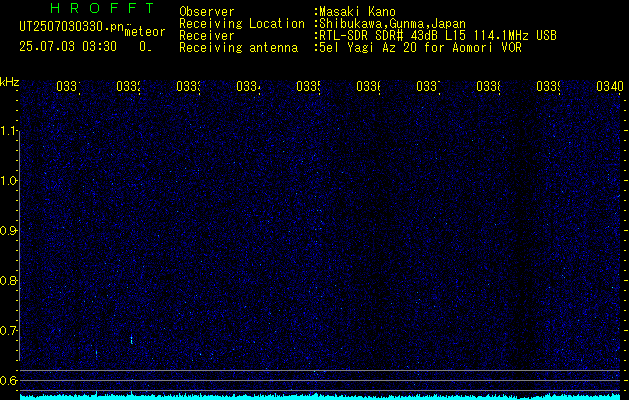Click the HROFFT title text
629x400 pixels.
coord(102,8)
